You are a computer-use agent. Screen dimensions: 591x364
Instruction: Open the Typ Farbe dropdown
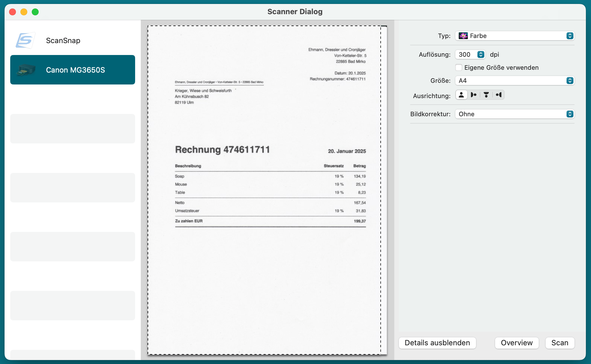coord(514,36)
